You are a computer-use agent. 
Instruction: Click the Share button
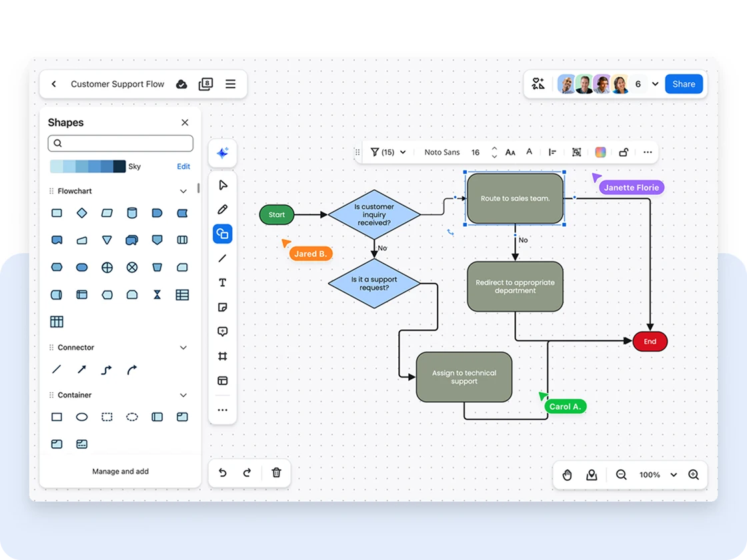pos(683,84)
